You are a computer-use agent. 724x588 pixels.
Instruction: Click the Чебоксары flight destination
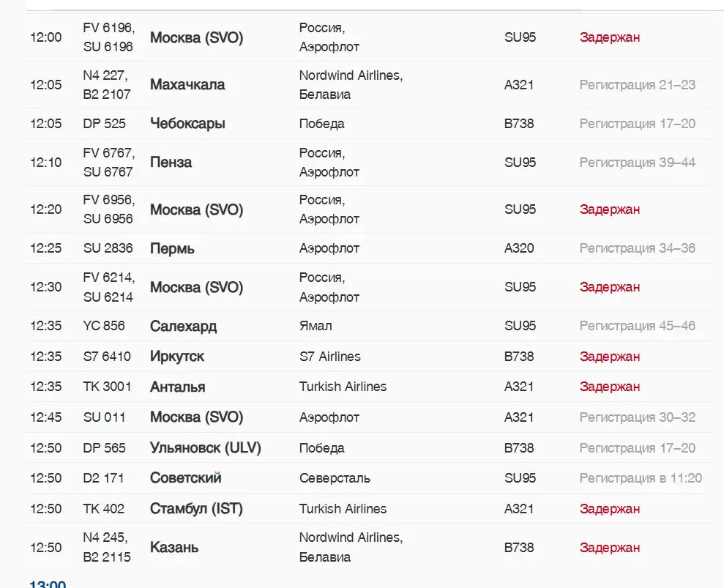click(x=187, y=124)
